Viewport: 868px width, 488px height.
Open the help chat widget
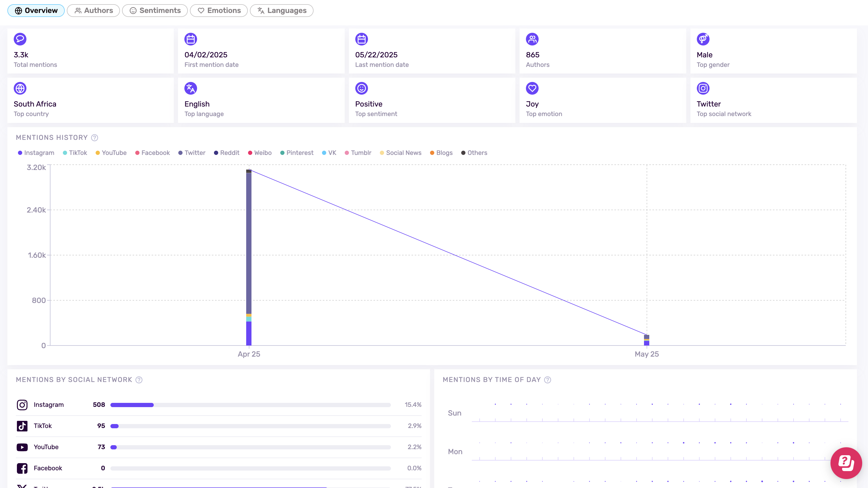click(x=846, y=463)
